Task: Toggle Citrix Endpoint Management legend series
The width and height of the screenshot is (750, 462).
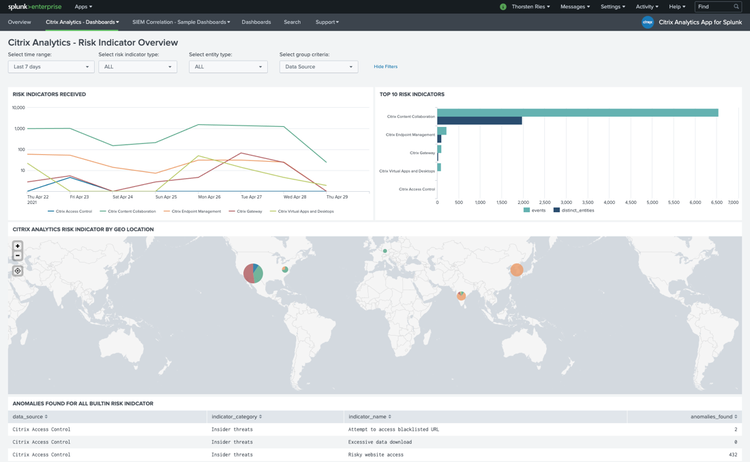Action: point(192,211)
